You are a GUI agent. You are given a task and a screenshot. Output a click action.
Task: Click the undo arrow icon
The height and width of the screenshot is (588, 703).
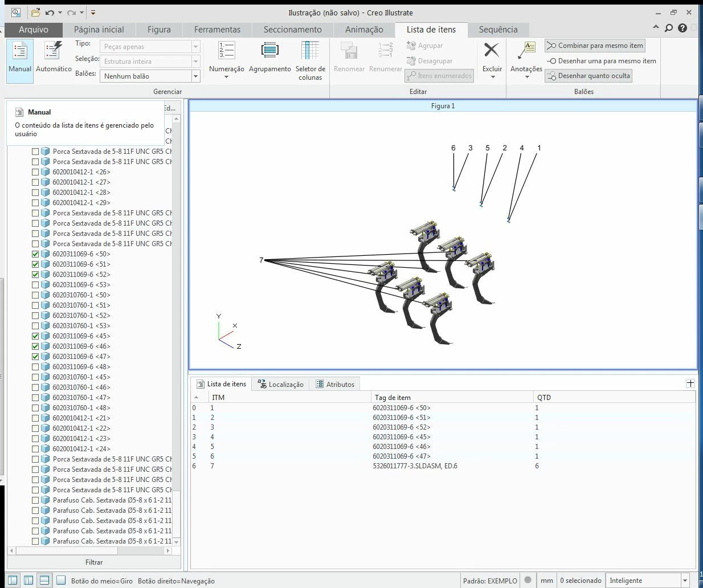tap(50, 13)
